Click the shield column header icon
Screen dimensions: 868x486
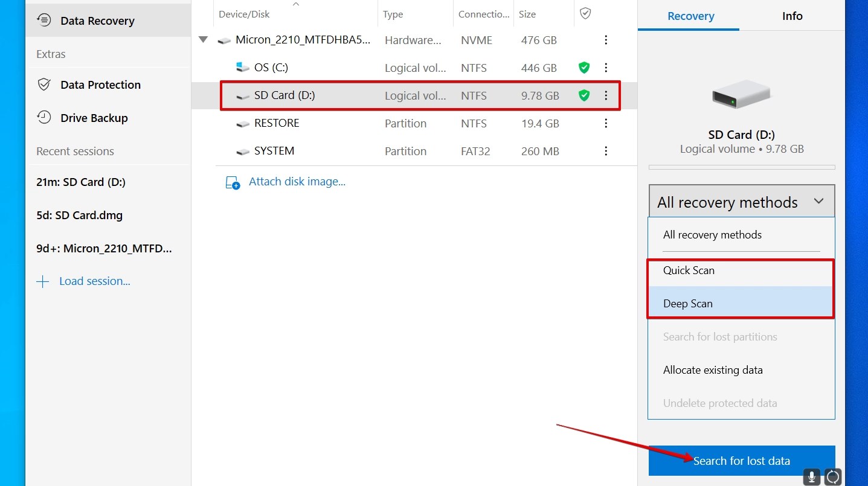585,13
